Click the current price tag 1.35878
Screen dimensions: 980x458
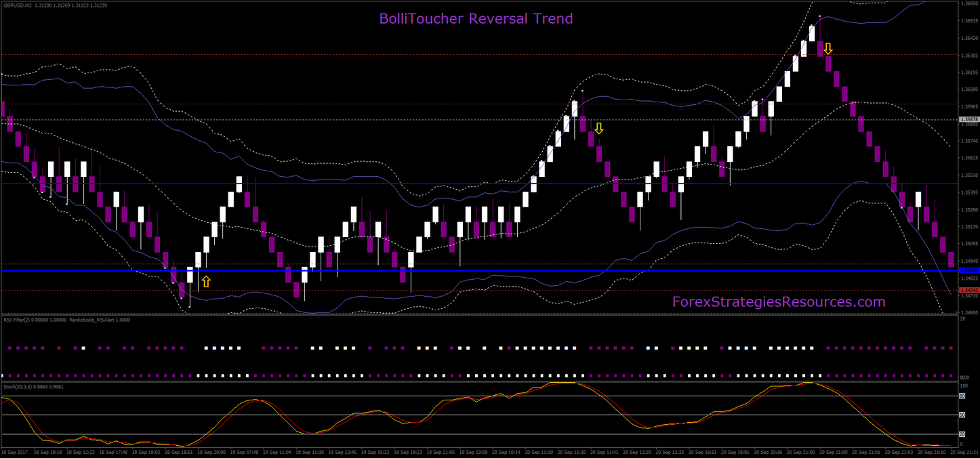(x=969, y=120)
